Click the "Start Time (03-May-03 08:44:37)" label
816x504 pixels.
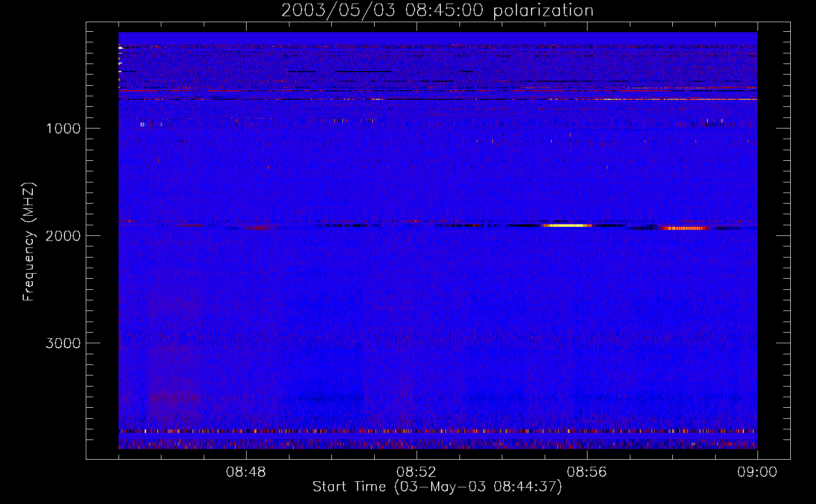[437, 487]
